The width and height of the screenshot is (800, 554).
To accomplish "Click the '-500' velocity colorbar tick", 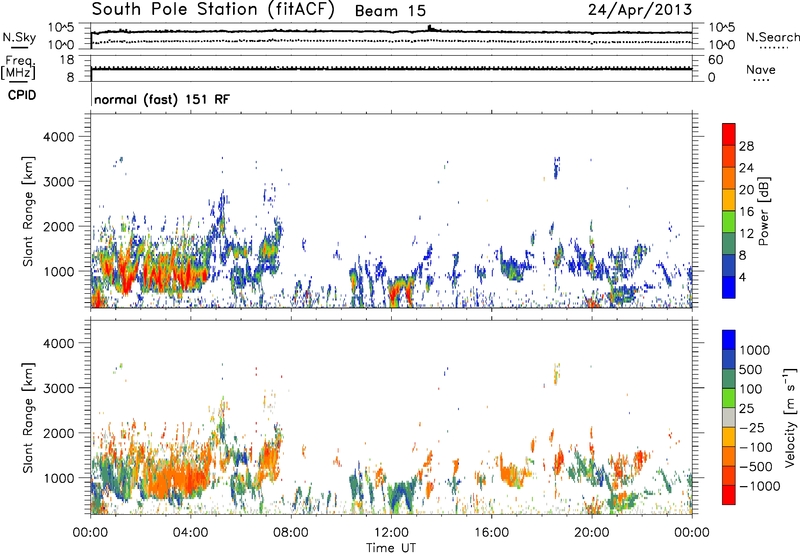I will [x=756, y=467].
